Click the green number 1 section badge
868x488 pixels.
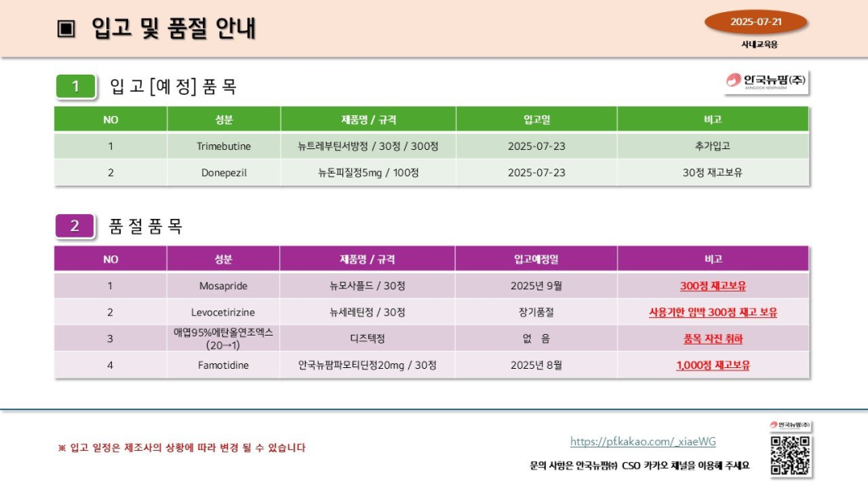(75, 86)
